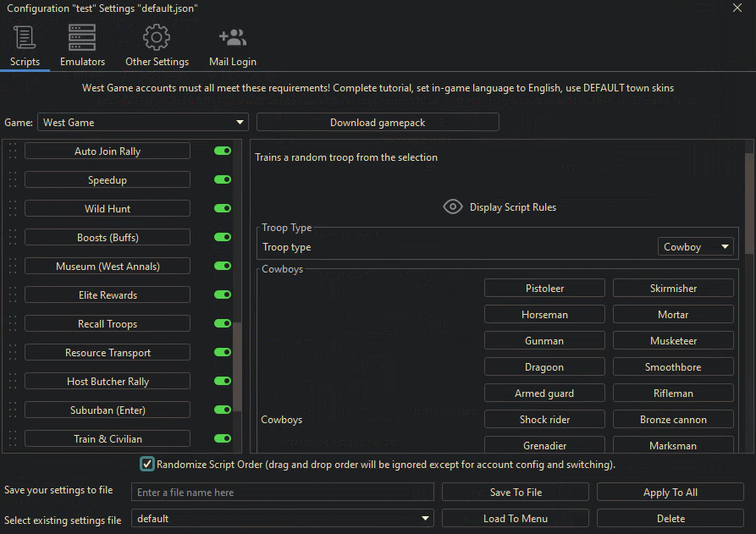Viewport: 756px width, 534px height.
Task: Click the script details panel scrollbar
Action: point(748,202)
